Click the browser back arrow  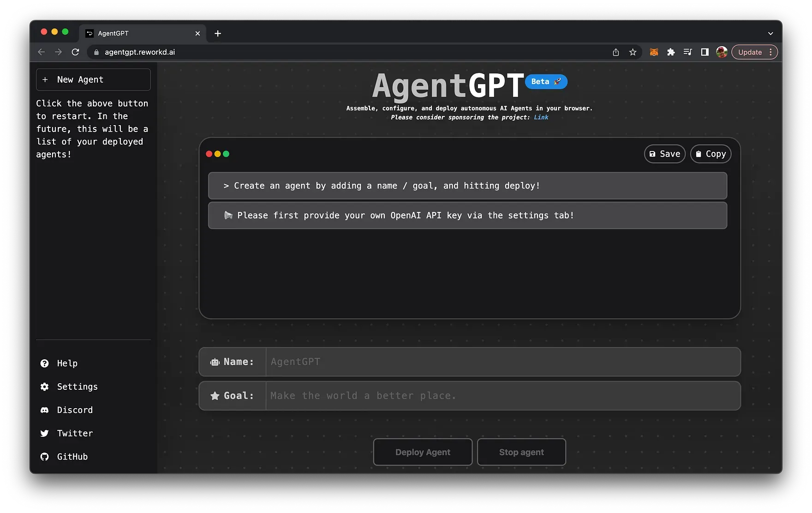tap(42, 52)
